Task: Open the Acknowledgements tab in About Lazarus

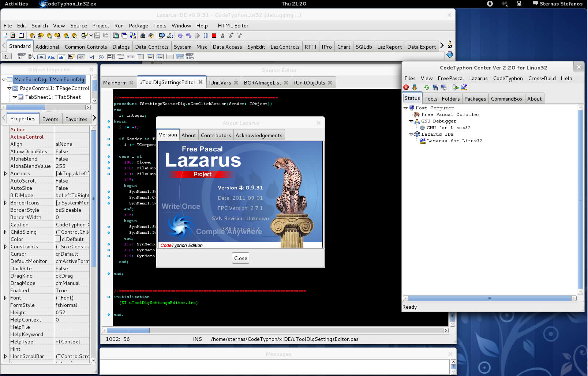Action: [259, 135]
